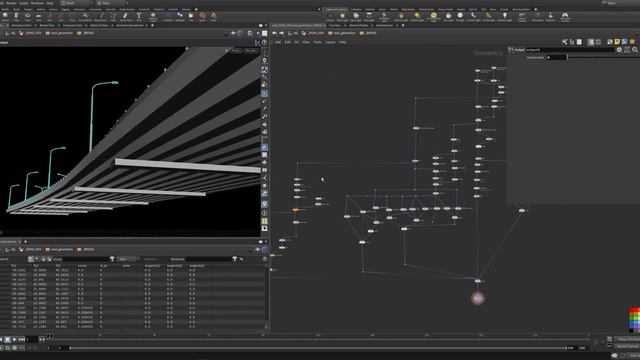
Task: Click ROAD_GEN in the spreadsheet path bar
Action: pos(33,249)
